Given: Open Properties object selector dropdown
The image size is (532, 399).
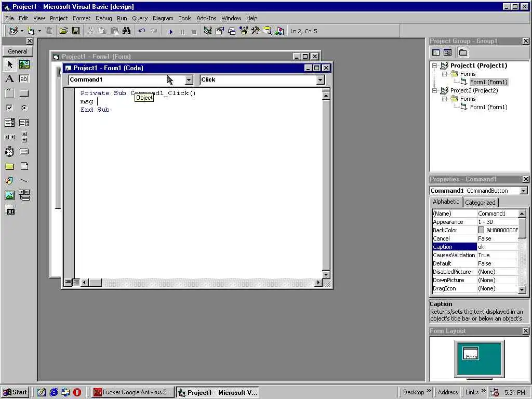Looking at the screenshot, I should [x=524, y=191].
